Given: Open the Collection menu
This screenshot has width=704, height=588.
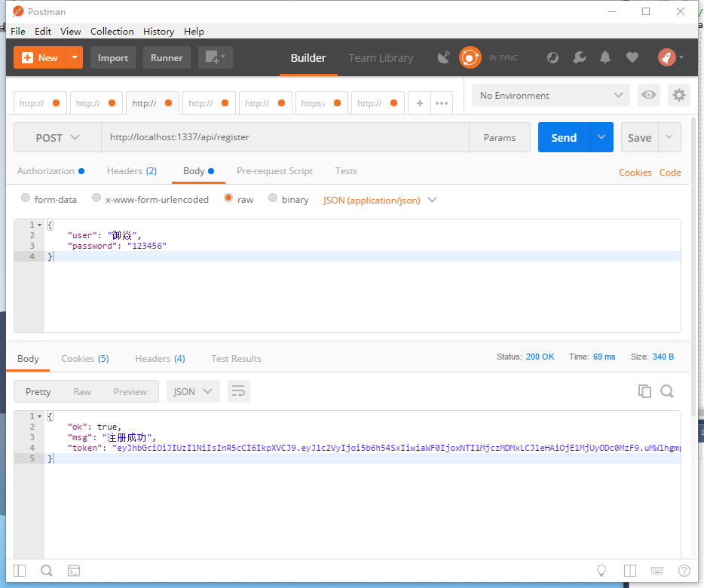Looking at the screenshot, I should pos(112,32).
